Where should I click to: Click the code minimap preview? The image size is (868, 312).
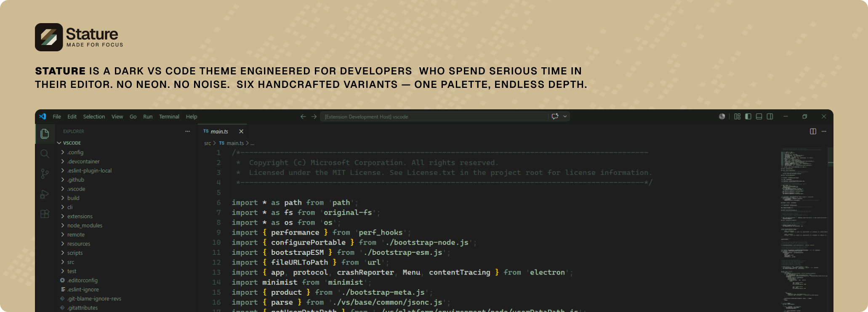click(x=804, y=229)
